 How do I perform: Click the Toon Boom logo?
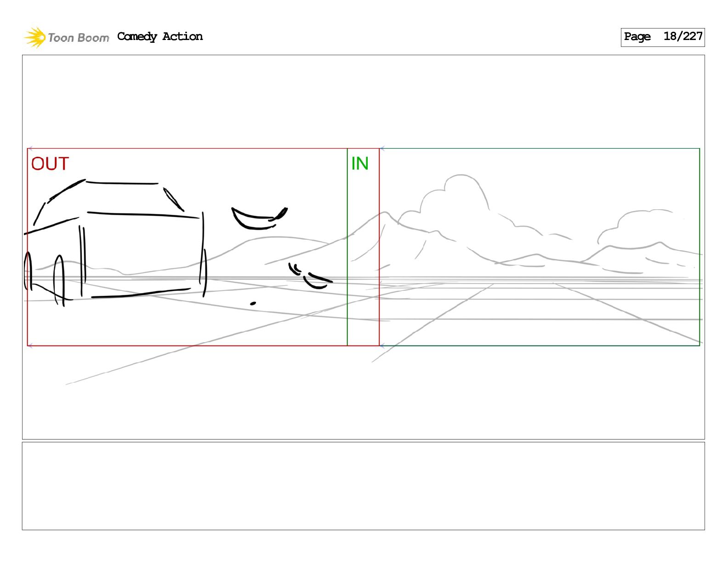click(x=67, y=37)
